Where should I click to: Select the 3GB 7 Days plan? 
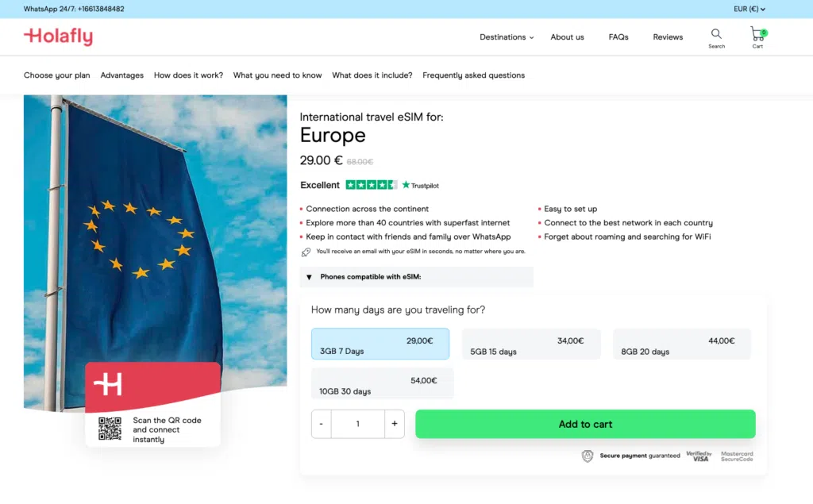(380, 344)
